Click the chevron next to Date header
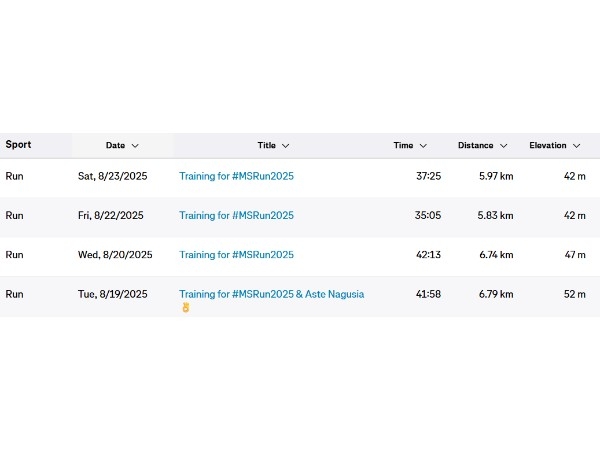600x450 pixels. click(135, 146)
